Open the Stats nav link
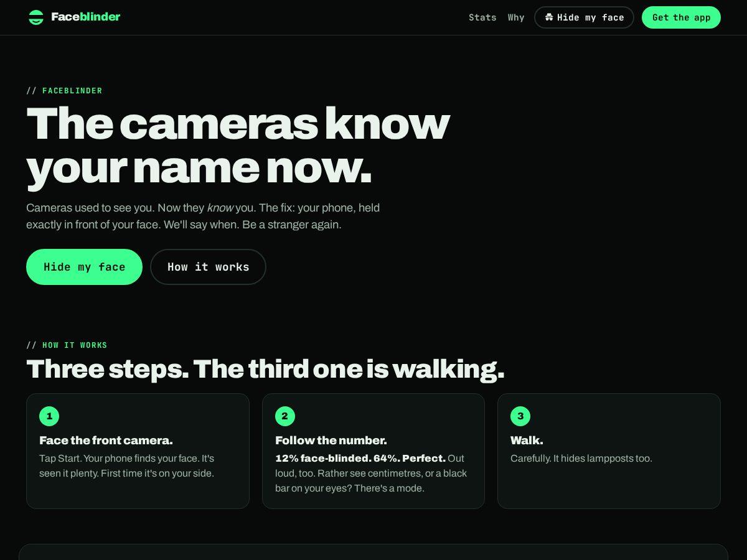The height and width of the screenshot is (560, 747). pos(482,17)
